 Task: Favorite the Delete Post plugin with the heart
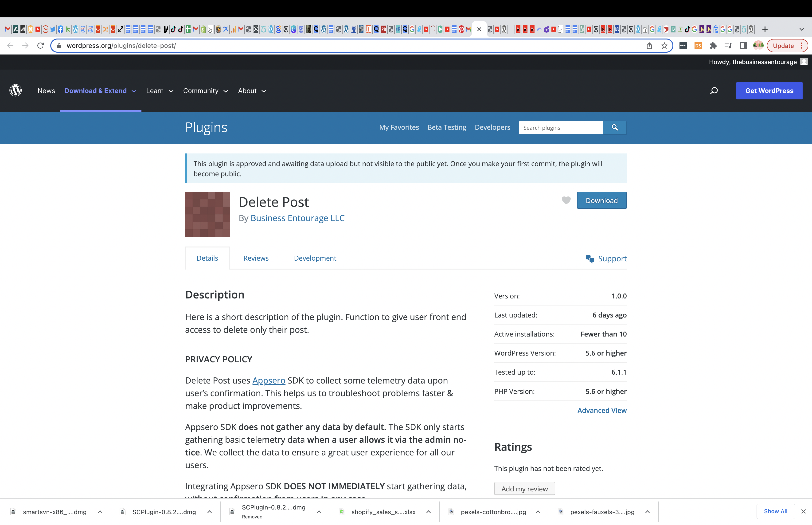click(566, 200)
